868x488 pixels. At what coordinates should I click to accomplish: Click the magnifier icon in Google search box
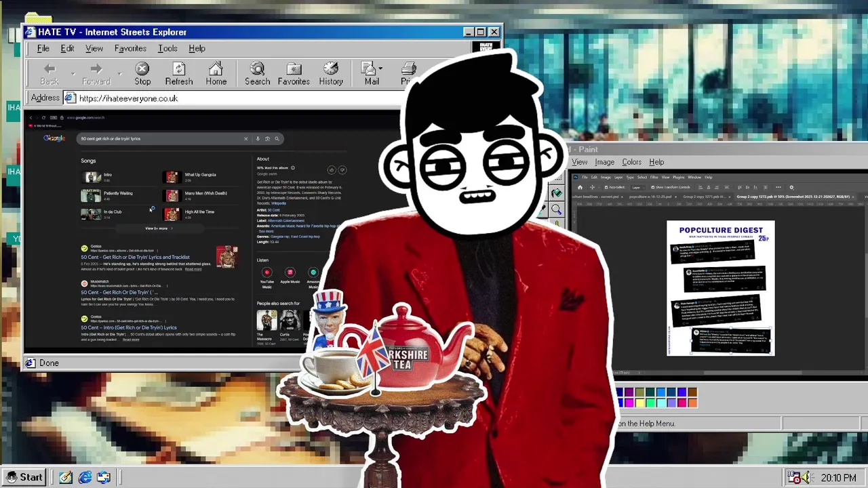(x=277, y=138)
